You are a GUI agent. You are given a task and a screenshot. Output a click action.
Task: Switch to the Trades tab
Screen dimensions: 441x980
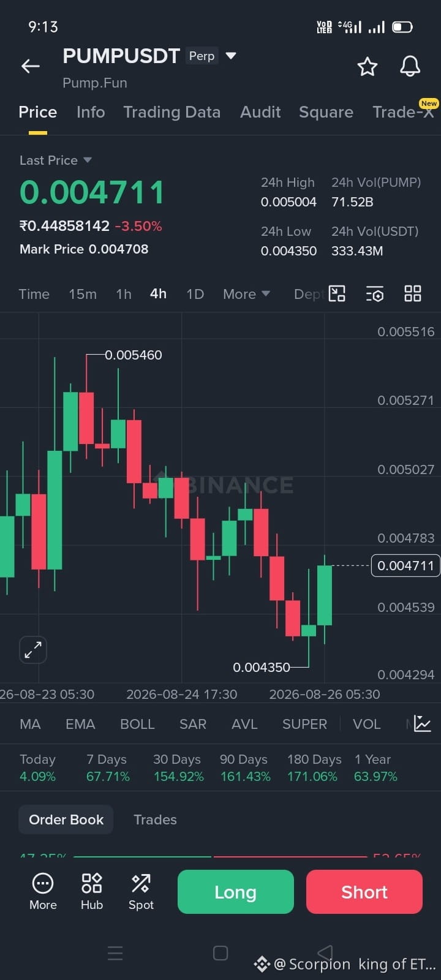click(155, 820)
